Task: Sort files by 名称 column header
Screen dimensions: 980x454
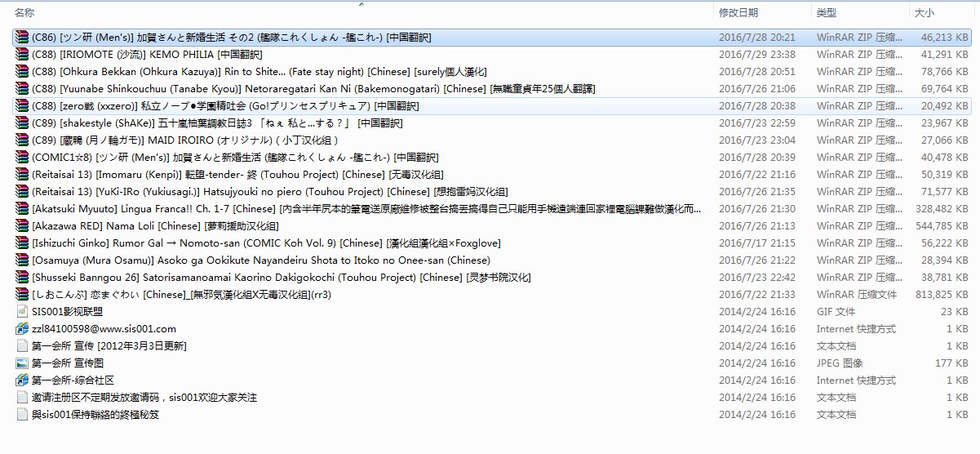Action: (24, 13)
